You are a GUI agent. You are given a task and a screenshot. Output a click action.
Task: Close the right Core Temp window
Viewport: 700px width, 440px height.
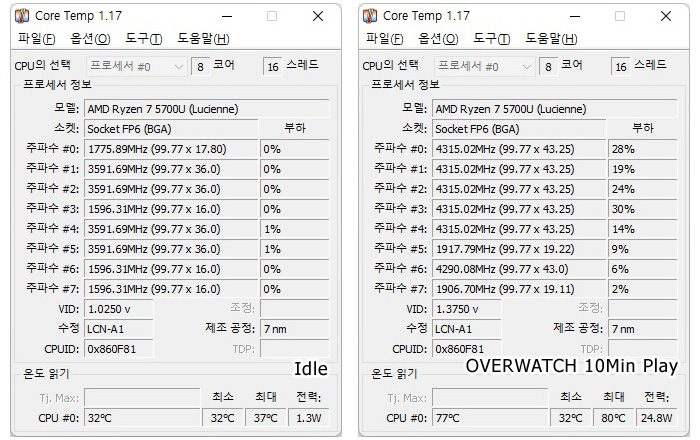coord(666,17)
